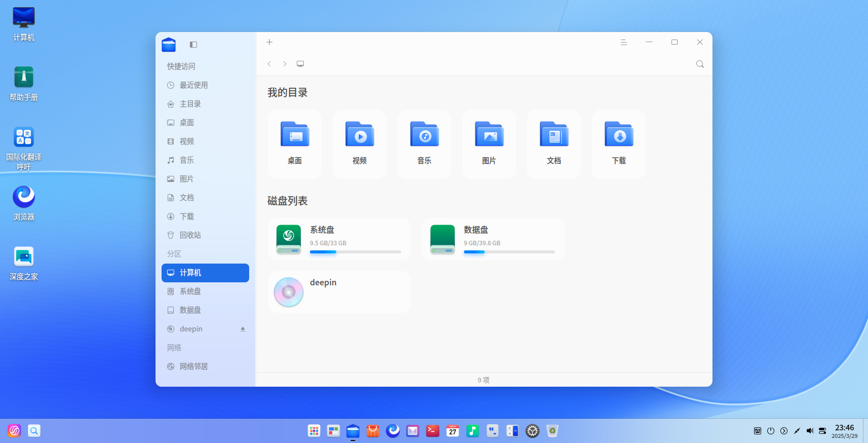Select Network Neighborhood (网络邻居) in sidebar
Screen dimensions: 868x443
[193, 366]
